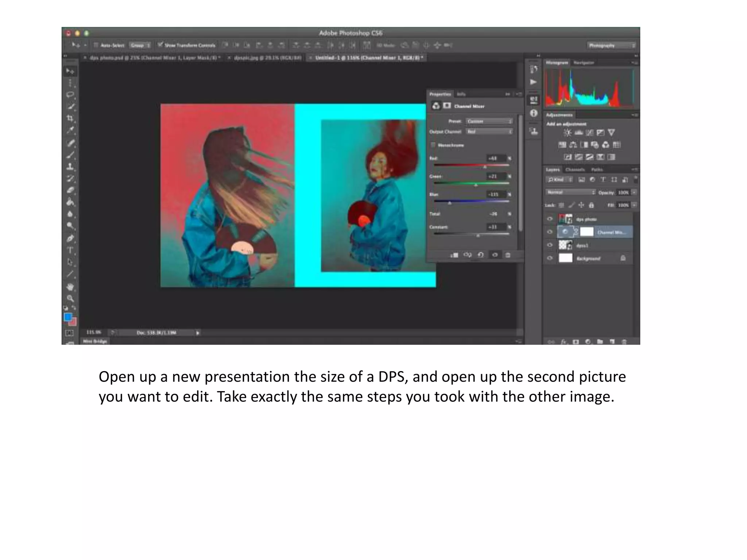Image resolution: width=747 pixels, height=560 pixels.
Task: Select the Paint Bucket tool
Action: [x=70, y=202]
